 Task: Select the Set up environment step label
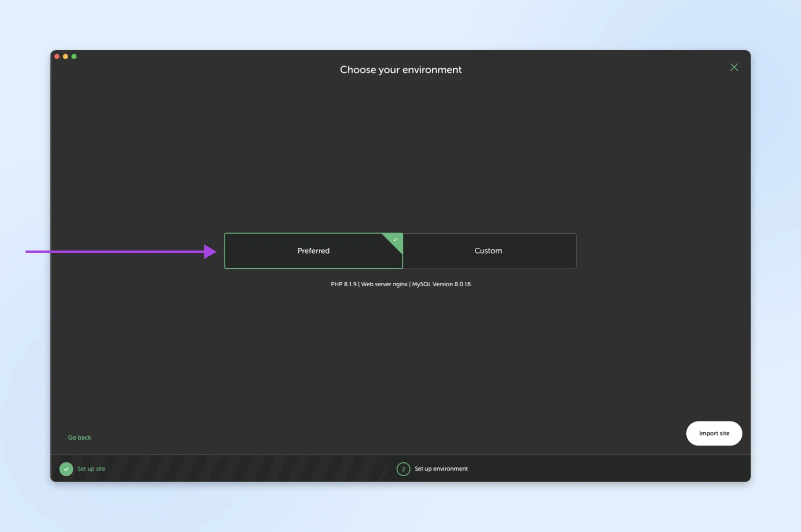[x=441, y=469]
